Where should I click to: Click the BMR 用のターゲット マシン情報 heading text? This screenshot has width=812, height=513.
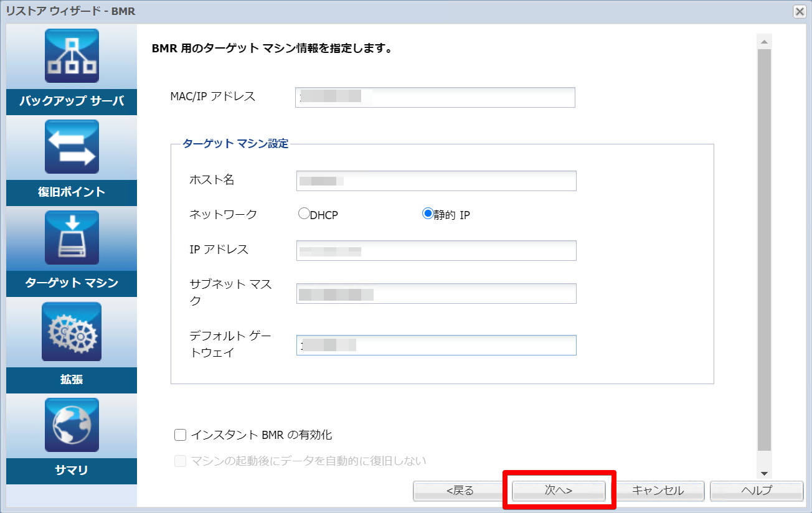point(271,48)
